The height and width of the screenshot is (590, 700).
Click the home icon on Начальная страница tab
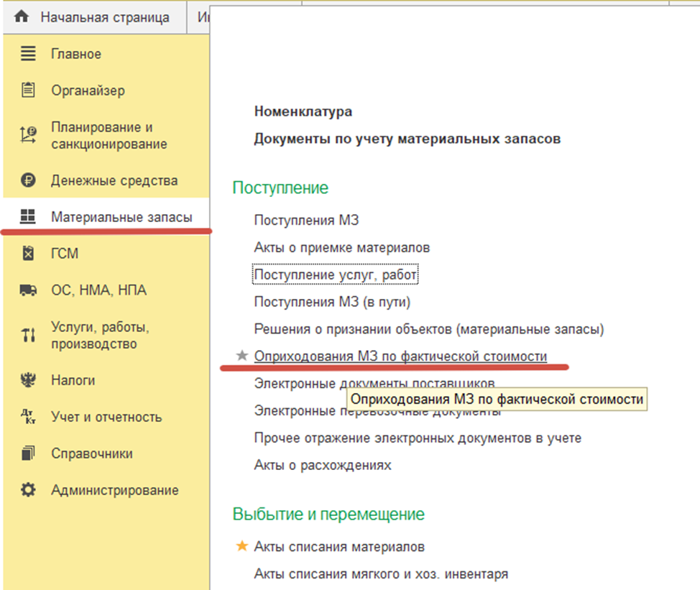(22, 17)
